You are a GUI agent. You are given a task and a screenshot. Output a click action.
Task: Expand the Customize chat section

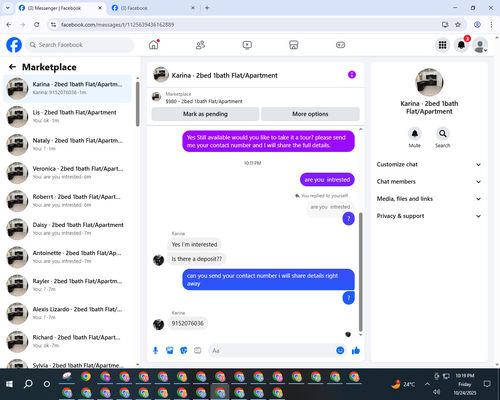point(429,164)
